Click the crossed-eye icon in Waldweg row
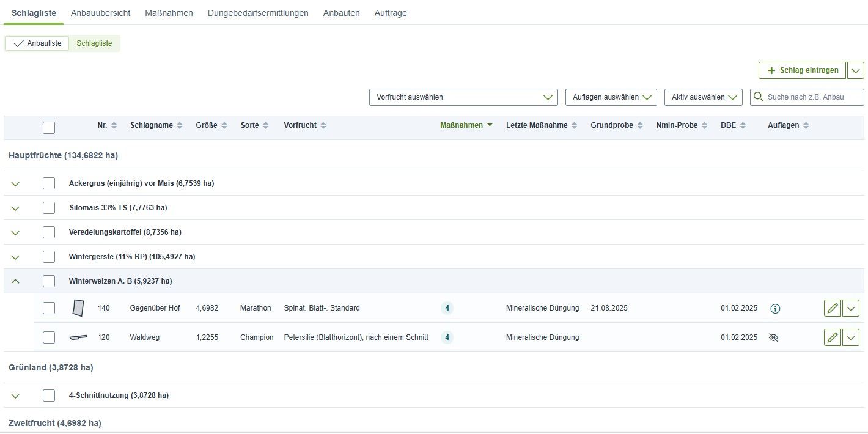Viewport: 868px width, 434px height. [773, 337]
